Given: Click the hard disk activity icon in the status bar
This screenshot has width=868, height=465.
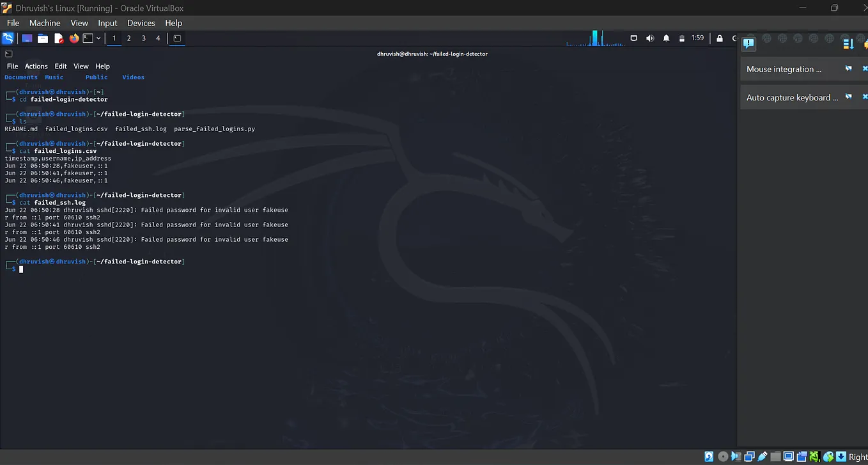Looking at the screenshot, I should [709, 457].
